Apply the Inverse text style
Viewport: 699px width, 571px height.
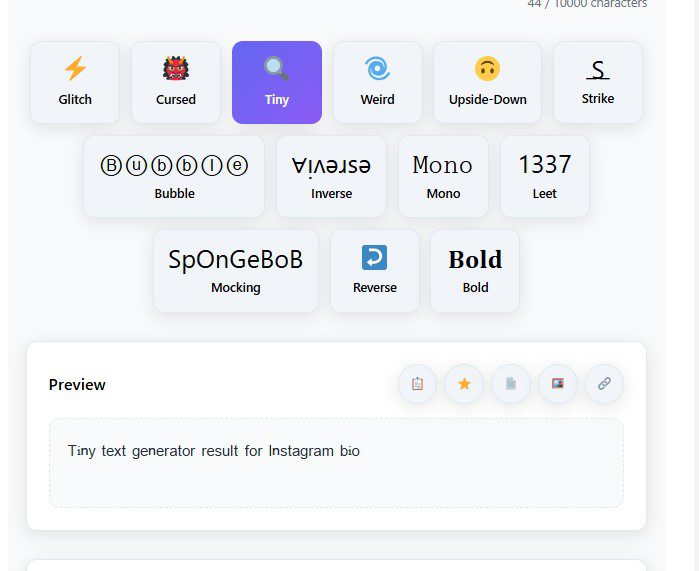331,177
